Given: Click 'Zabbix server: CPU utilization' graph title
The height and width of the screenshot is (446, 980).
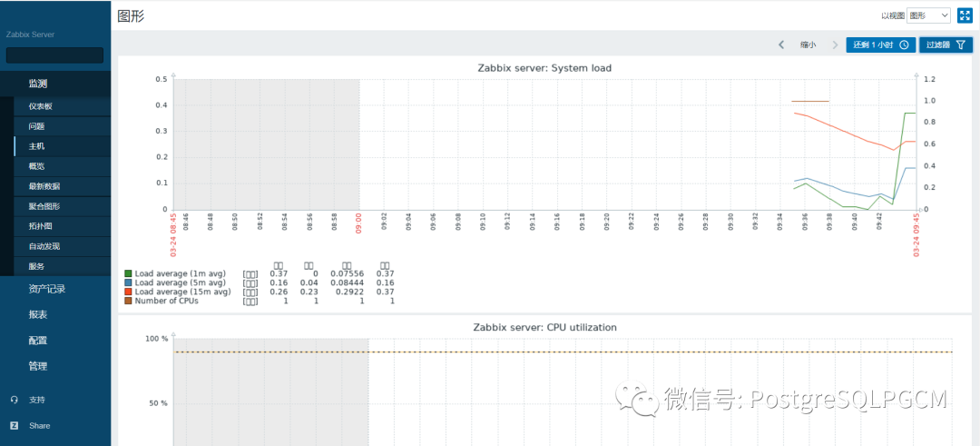Looking at the screenshot, I should (x=545, y=327).
